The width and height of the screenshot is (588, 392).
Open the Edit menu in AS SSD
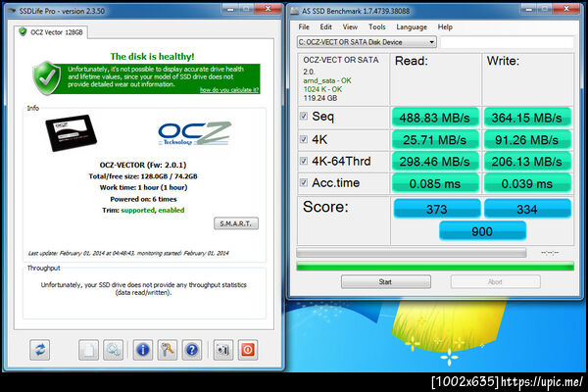point(325,27)
